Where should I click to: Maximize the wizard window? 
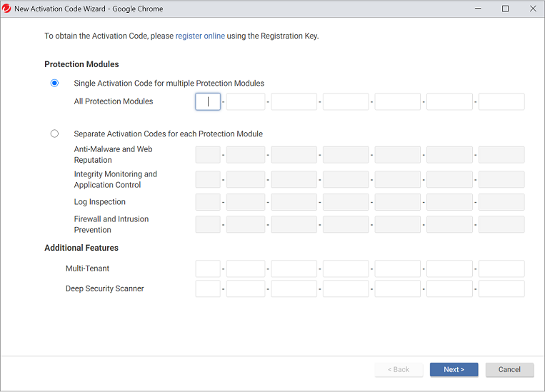pos(505,9)
